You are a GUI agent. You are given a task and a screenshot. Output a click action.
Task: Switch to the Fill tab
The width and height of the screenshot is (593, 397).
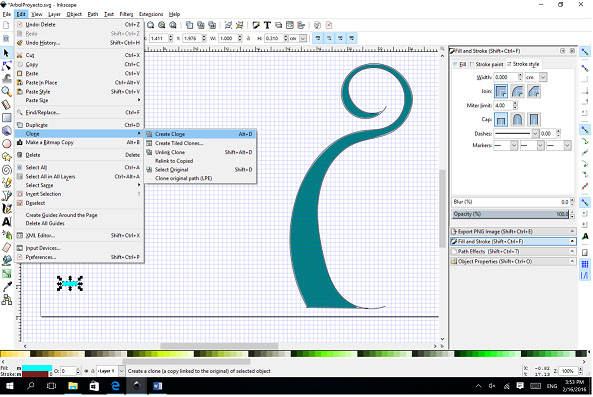(459, 64)
